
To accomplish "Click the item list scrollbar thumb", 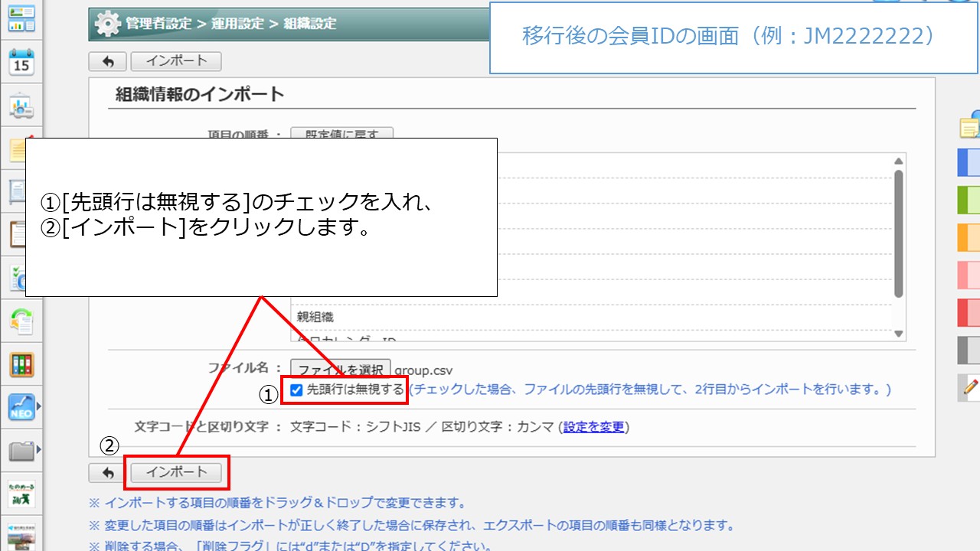I will 899,233.
